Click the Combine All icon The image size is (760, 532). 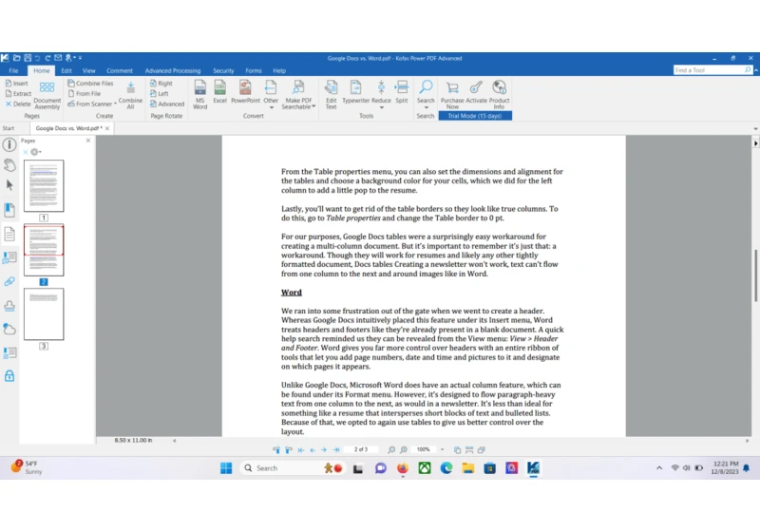click(x=130, y=88)
